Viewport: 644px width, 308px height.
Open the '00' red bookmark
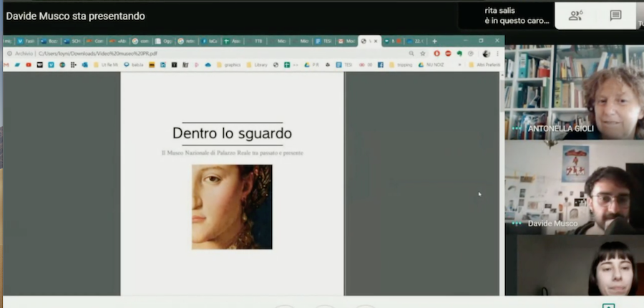click(366, 65)
